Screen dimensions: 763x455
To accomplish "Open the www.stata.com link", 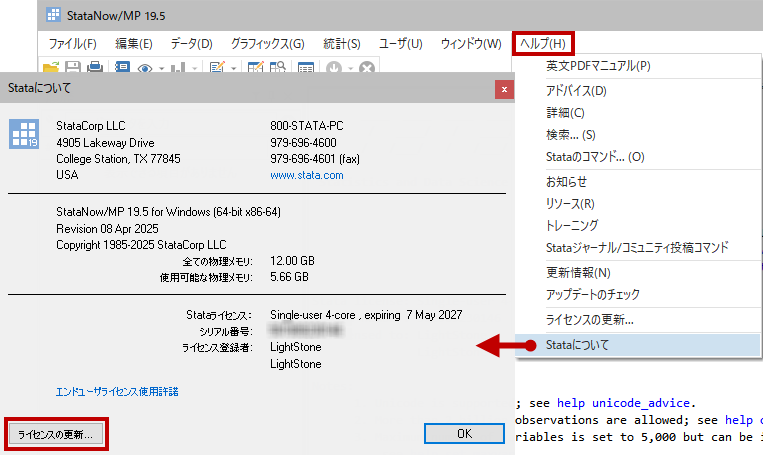I will point(307,175).
